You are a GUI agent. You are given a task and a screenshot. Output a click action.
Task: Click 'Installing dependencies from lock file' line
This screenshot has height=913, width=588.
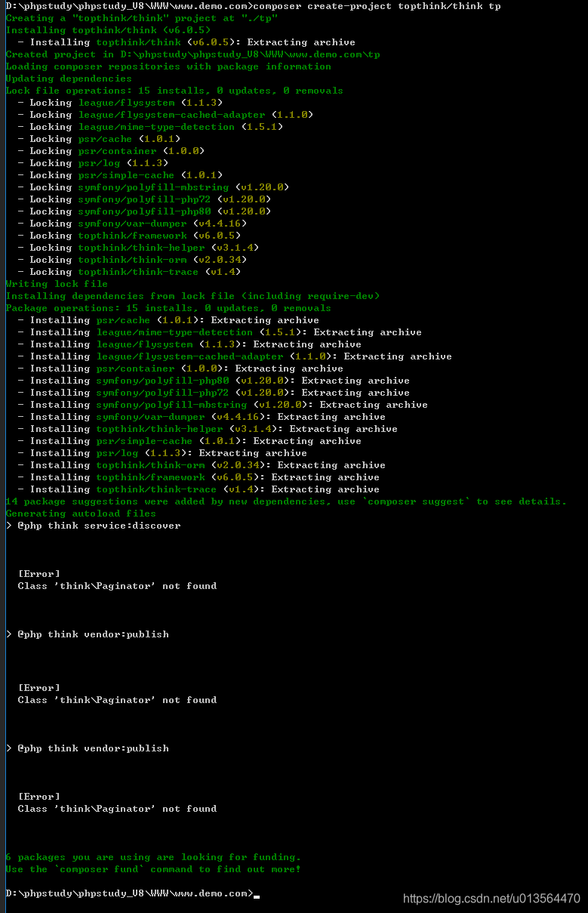192,296
